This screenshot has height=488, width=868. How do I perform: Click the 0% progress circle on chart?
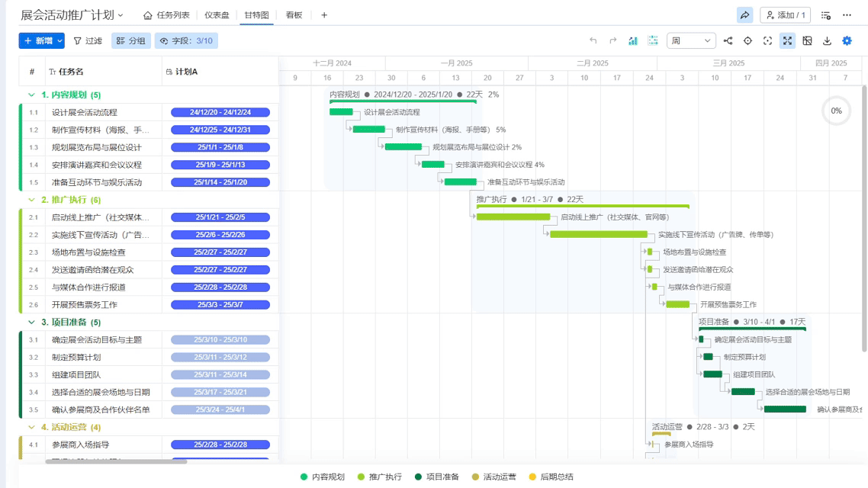click(836, 111)
